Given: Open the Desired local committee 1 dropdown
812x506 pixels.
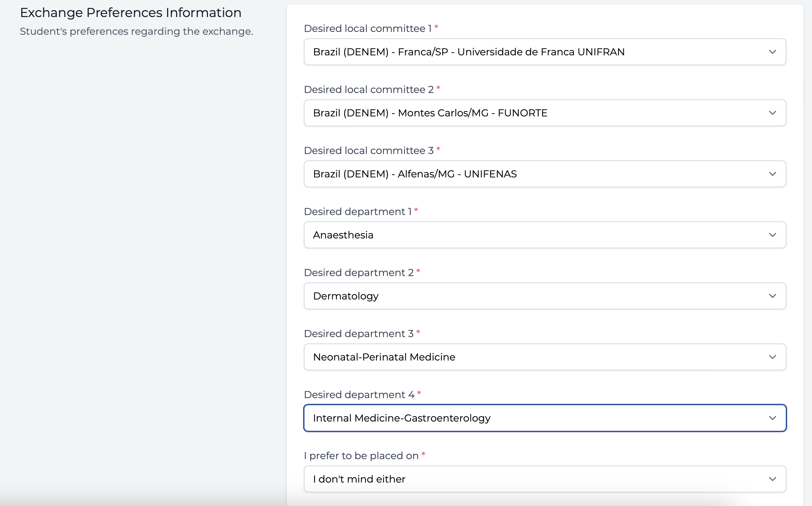Looking at the screenshot, I should [x=545, y=52].
